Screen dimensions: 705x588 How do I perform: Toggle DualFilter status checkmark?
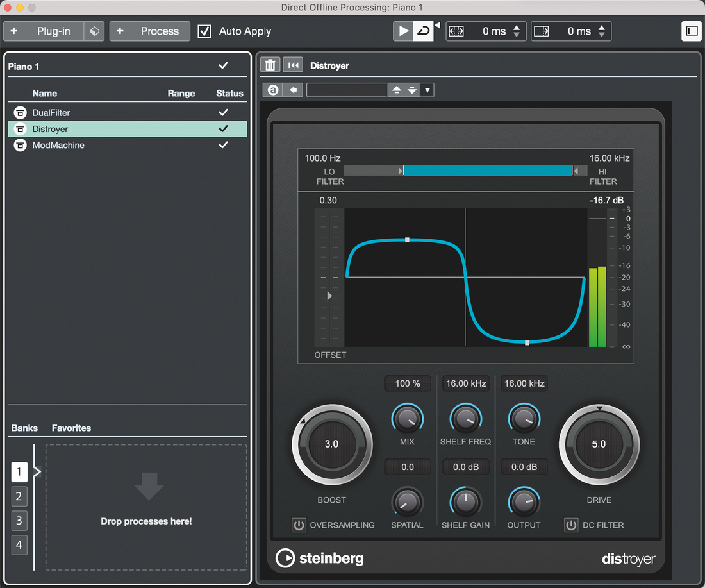point(223,112)
